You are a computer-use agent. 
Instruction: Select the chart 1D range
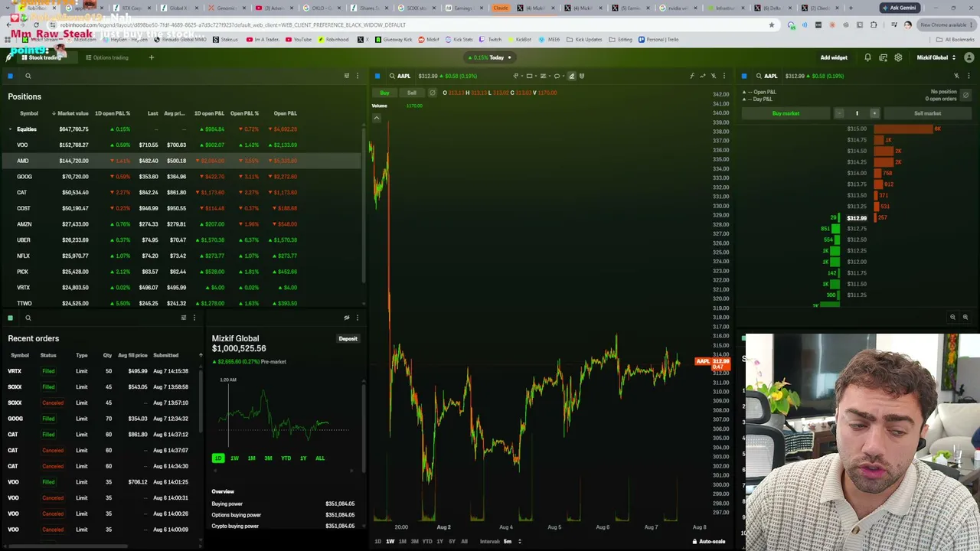point(377,542)
